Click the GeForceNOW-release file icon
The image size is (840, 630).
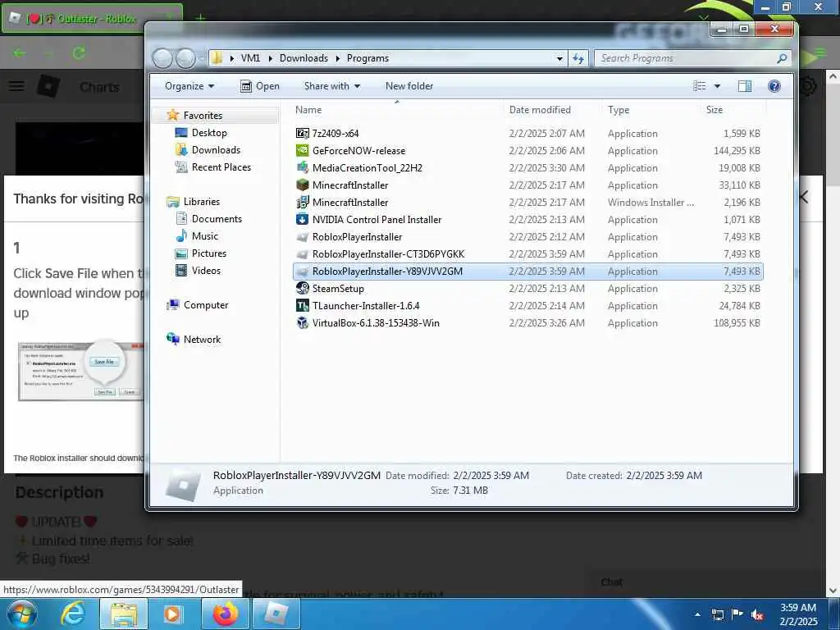[x=302, y=151]
